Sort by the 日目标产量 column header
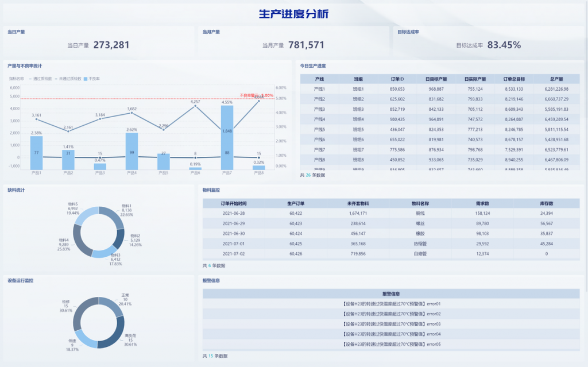588x367 pixels. click(436, 79)
